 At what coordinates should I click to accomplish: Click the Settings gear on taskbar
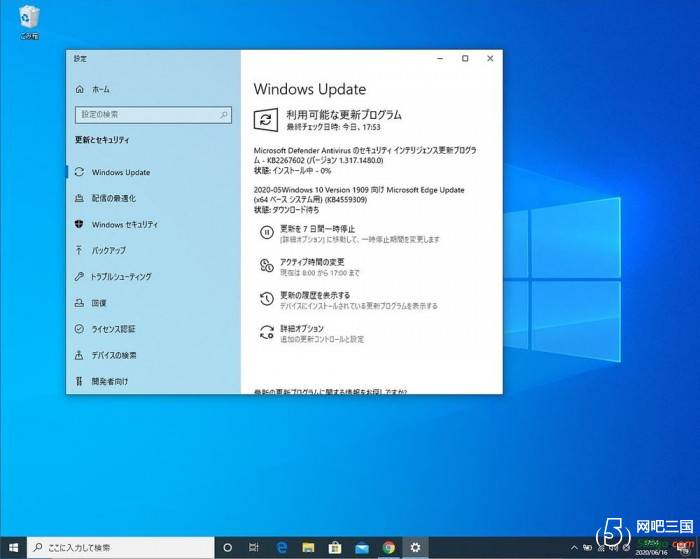tap(415, 547)
